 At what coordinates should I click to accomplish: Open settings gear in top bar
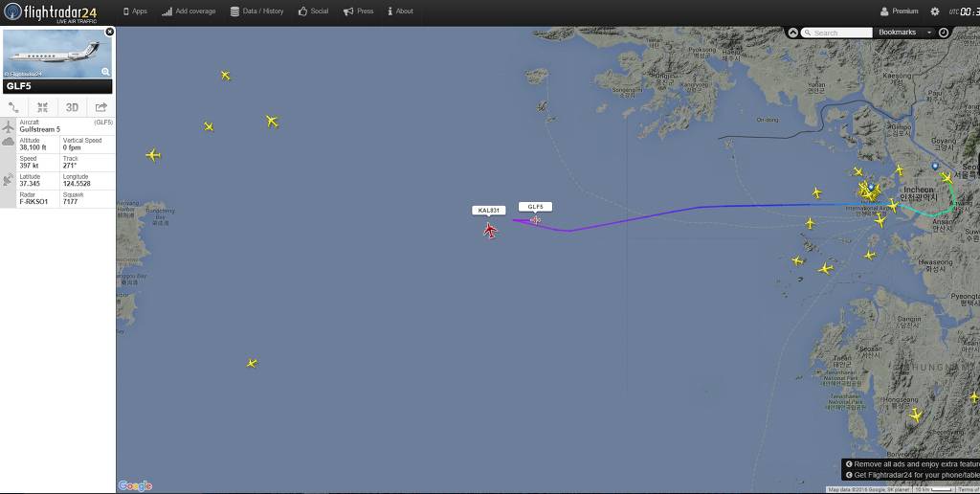(x=934, y=11)
